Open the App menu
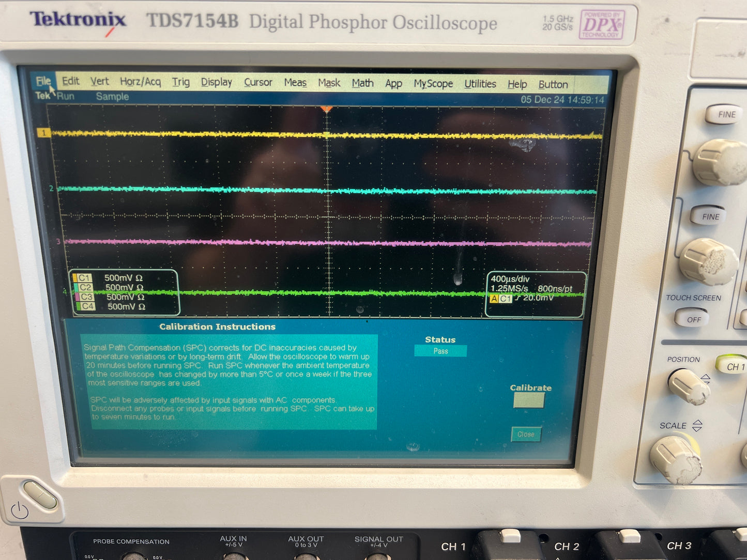 (x=393, y=84)
